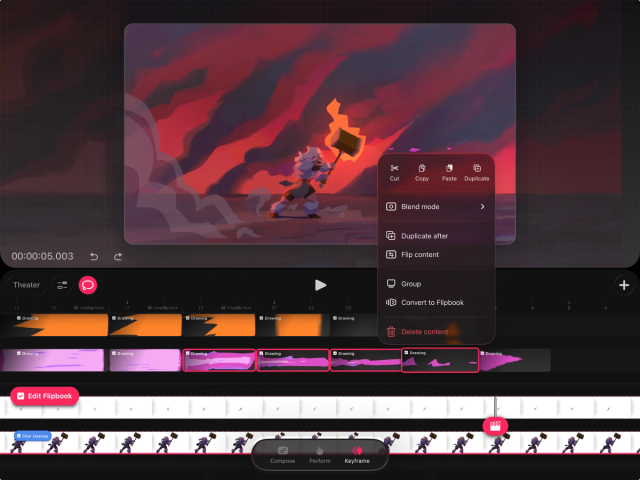Viewport: 640px width, 480px height.
Task: Redo the last undone action
Action: (x=118, y=256)
